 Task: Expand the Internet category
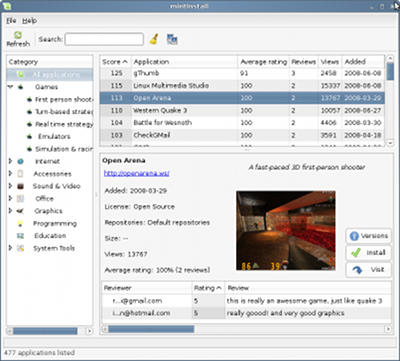tap(10, 161)
